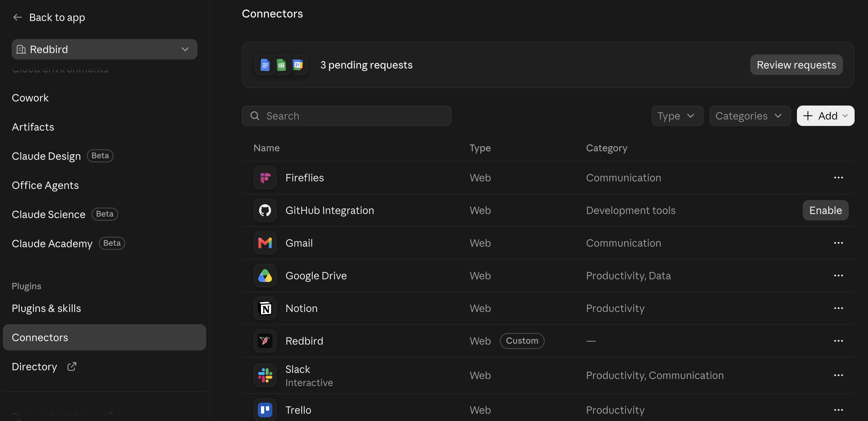The image size is (868, 421).
Task: Click the Custom badge on Redbird row
Action: pos(522,341)
